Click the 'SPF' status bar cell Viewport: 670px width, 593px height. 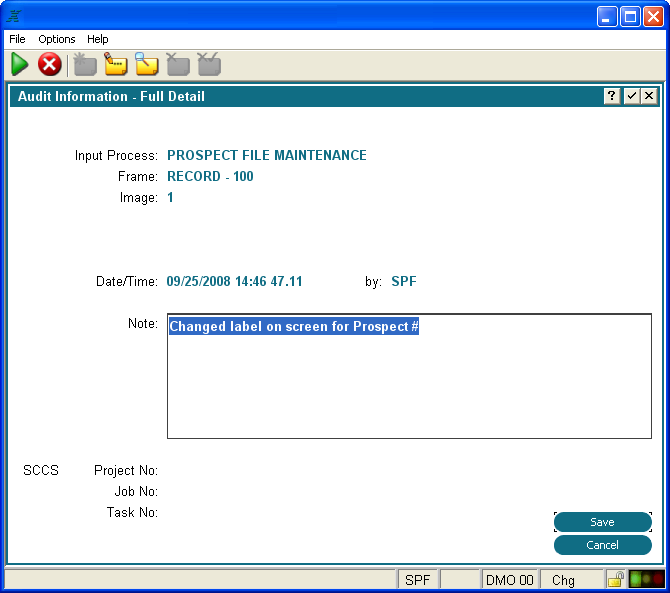417,580
